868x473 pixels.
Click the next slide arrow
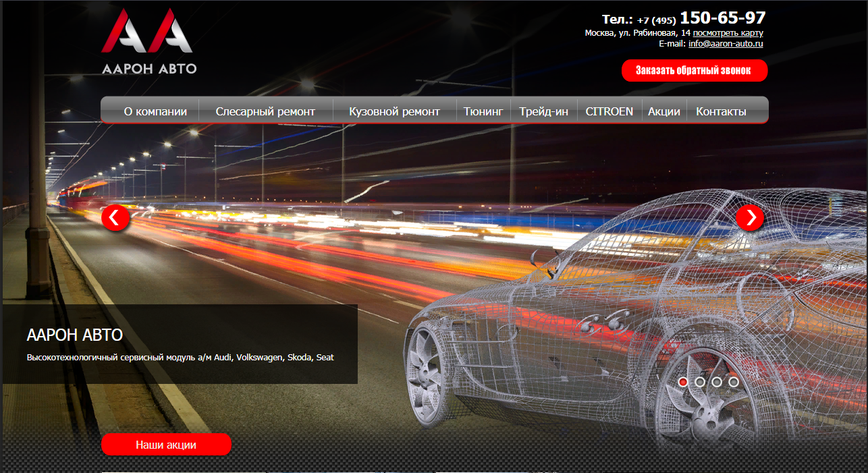coord(750,218)
